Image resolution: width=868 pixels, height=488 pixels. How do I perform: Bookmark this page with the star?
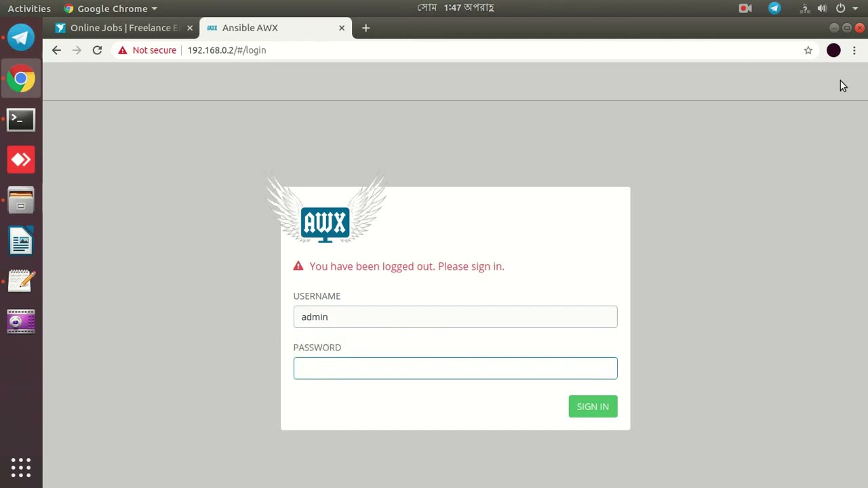tap(808, 50)
